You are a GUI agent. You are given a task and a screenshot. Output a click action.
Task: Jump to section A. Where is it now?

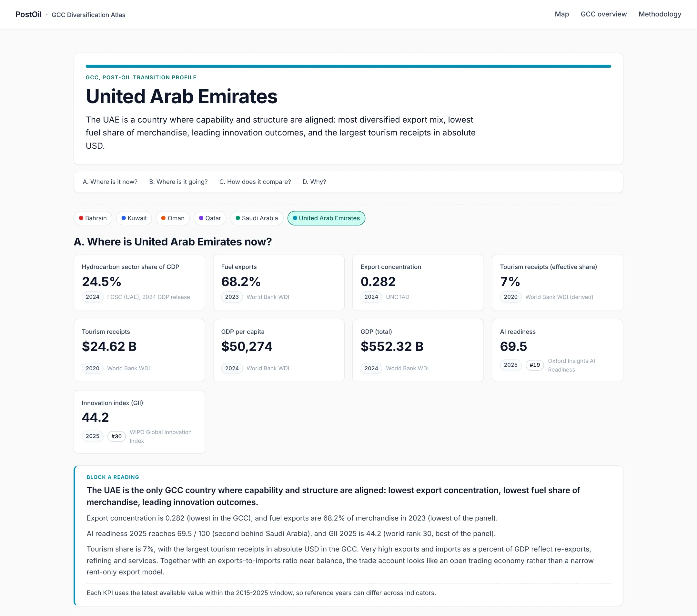click(110, 182)
